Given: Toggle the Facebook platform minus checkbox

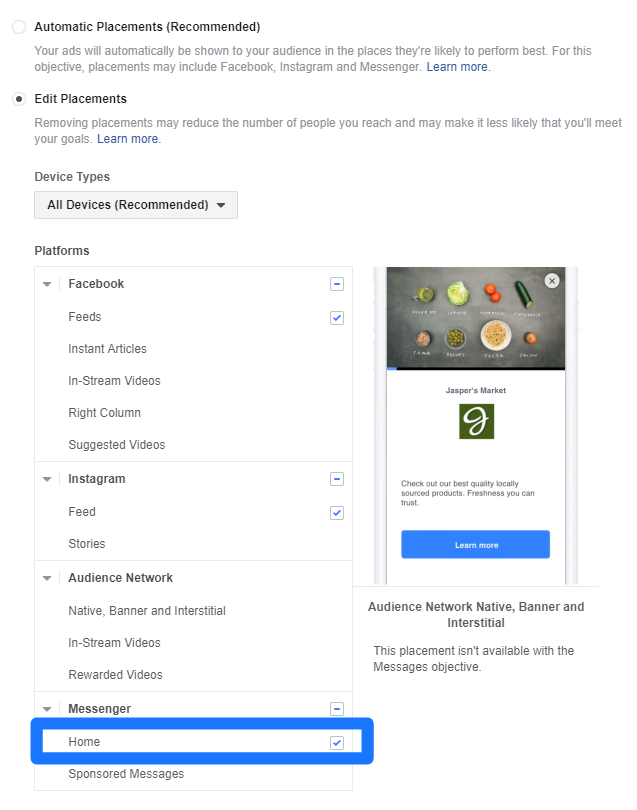Looking at the screenshot, I should tap(337, 284).
